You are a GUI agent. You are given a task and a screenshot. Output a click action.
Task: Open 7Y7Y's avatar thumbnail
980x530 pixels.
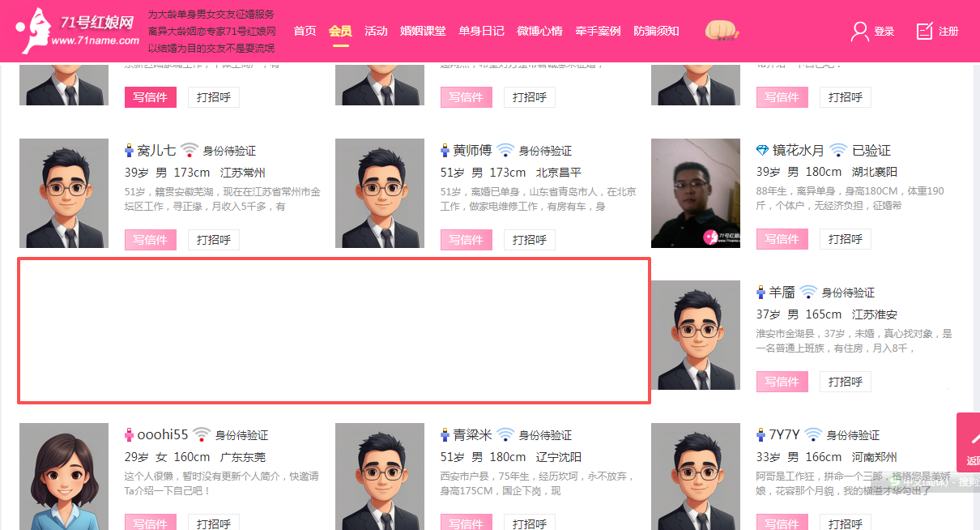pos(696,477)
